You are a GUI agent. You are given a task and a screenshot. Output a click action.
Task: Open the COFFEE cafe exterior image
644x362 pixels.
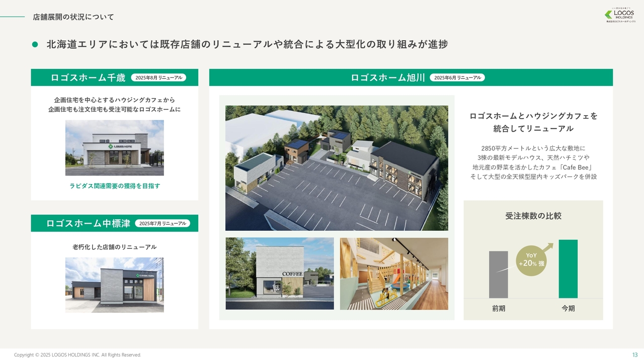click(x=280, y=274)
